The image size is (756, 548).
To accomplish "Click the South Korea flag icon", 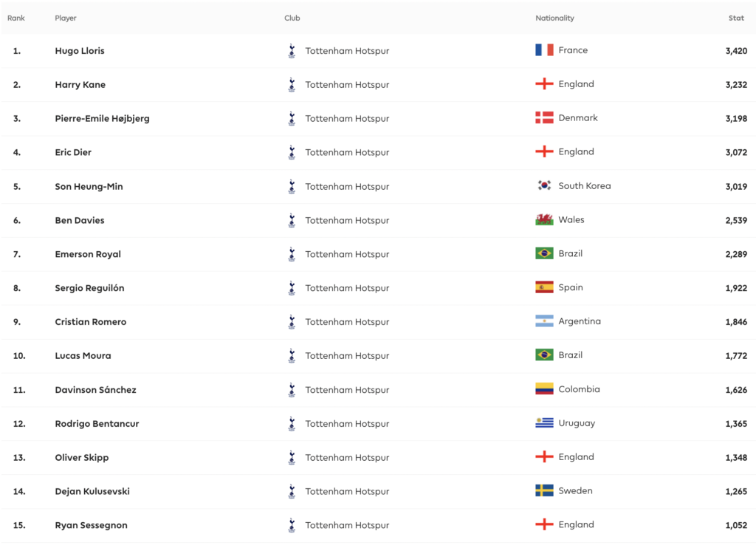I will 544,186.
